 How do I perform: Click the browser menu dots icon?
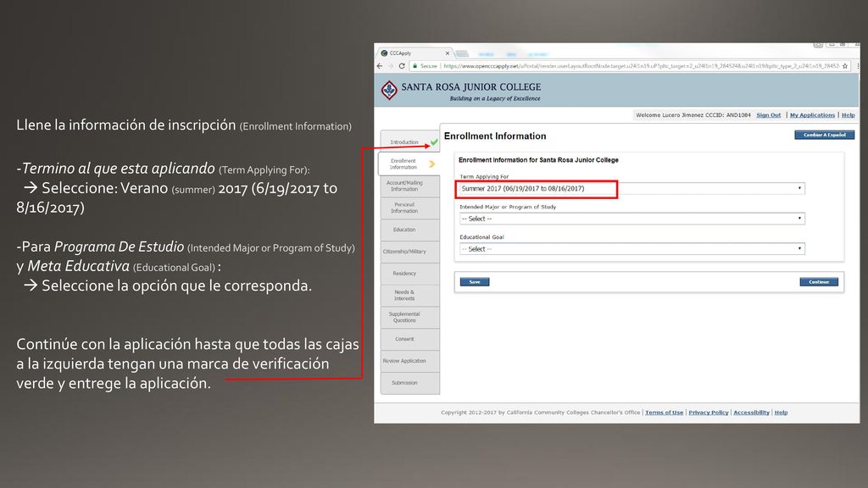[x=858, y=66]
